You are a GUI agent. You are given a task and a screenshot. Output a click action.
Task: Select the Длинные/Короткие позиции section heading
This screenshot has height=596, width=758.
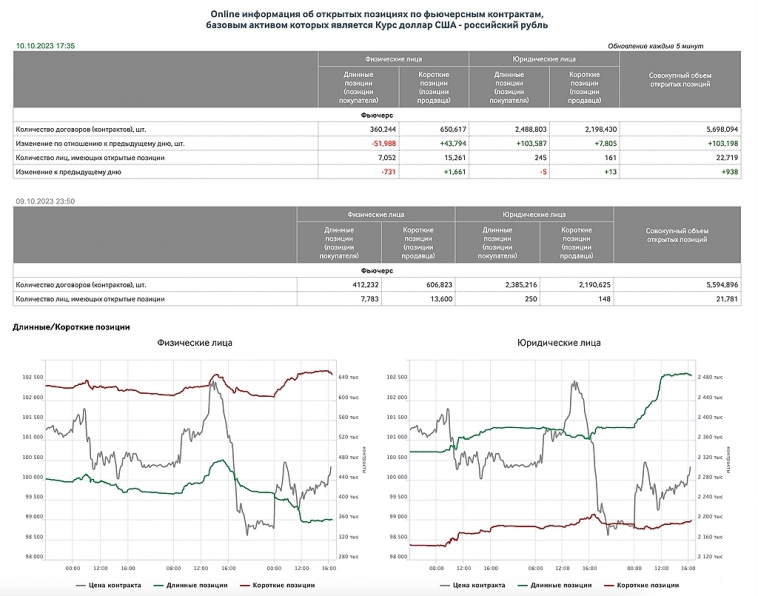[x=72, y=327]
